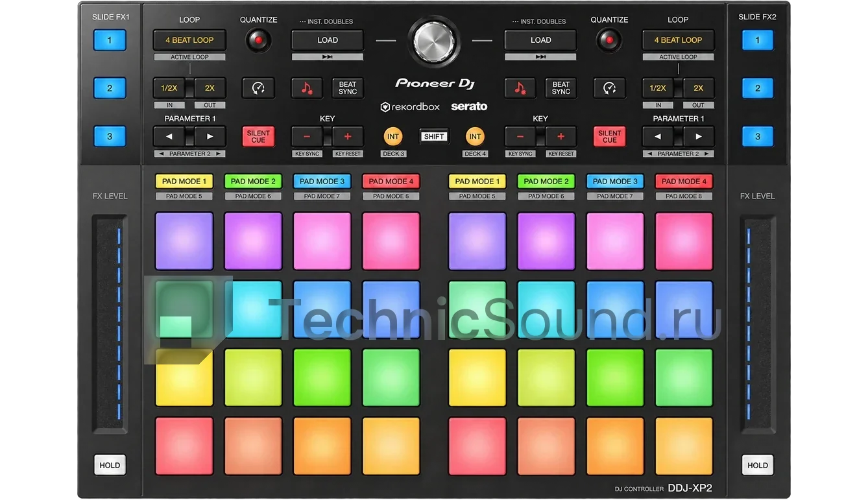This screenshot has height=500, width=868.
Task: Toggle the INT button for DECK 3
Action: [393, 136]
